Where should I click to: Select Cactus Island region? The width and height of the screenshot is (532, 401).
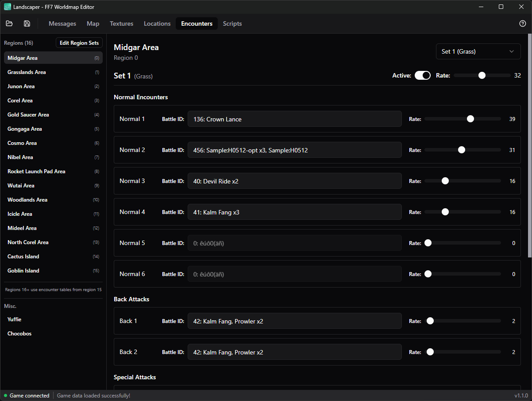pos(53,257)
